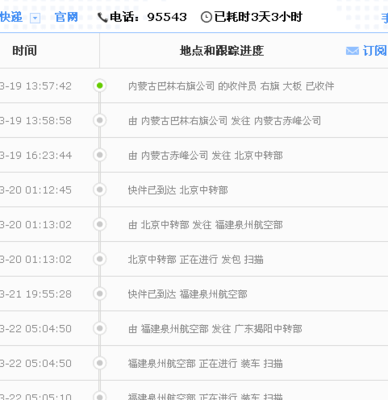Image resolution: width=388 pixels, height=400 pixels.
Task: Open the 官网 official website link
Action: (66, 17)
